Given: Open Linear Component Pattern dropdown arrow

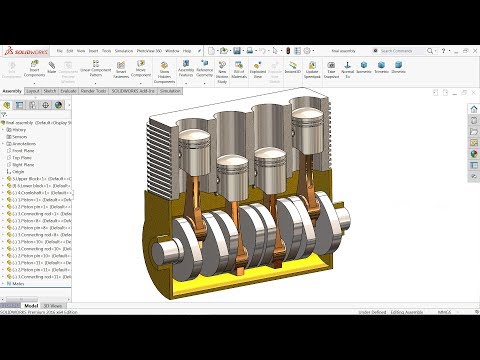Looking at the screenshot, I should (96, 83).
